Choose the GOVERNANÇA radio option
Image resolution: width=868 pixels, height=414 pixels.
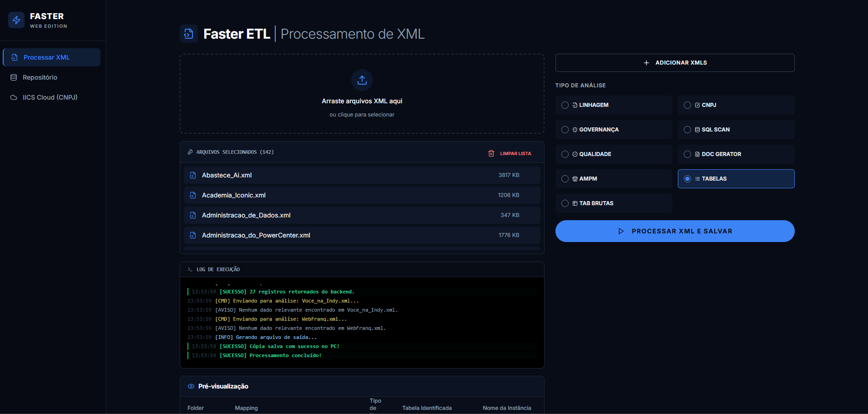pos(565,130)
